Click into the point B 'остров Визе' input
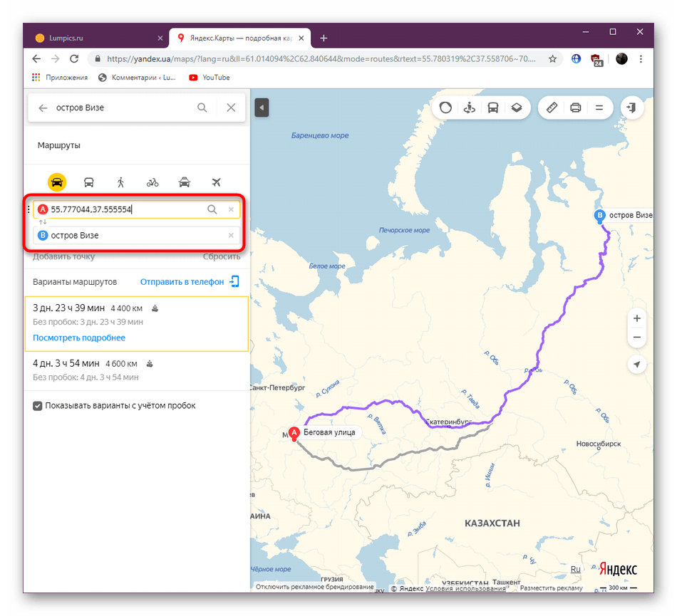This screenshot has height=616, width=677. coord(138,235)
